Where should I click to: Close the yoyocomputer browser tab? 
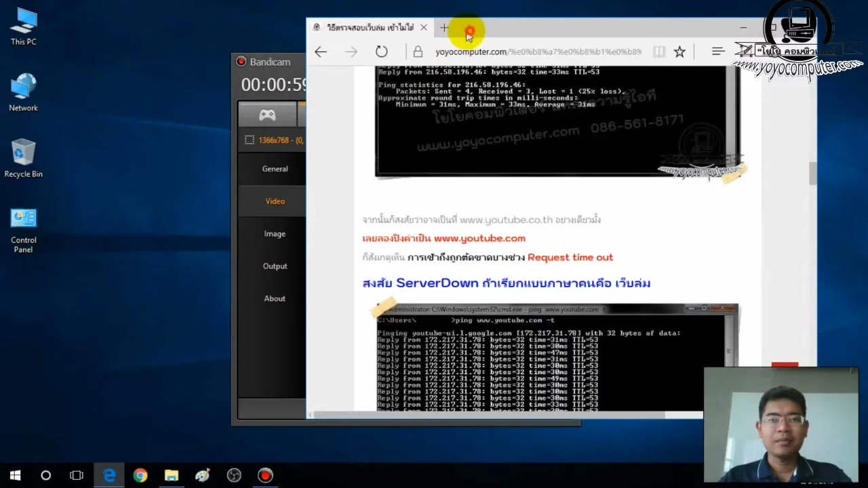(423, 28)
